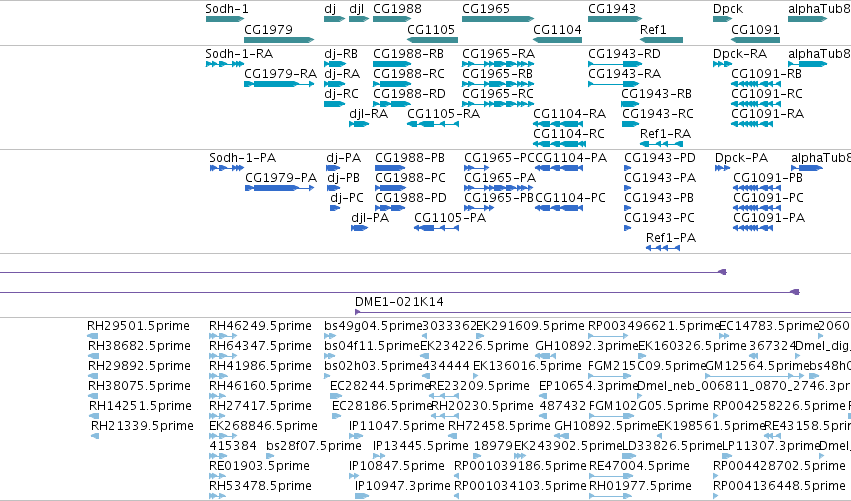Screen dimensions: 851x501
Task: Click the dj-RC transcript label
Action: [341, 94]
